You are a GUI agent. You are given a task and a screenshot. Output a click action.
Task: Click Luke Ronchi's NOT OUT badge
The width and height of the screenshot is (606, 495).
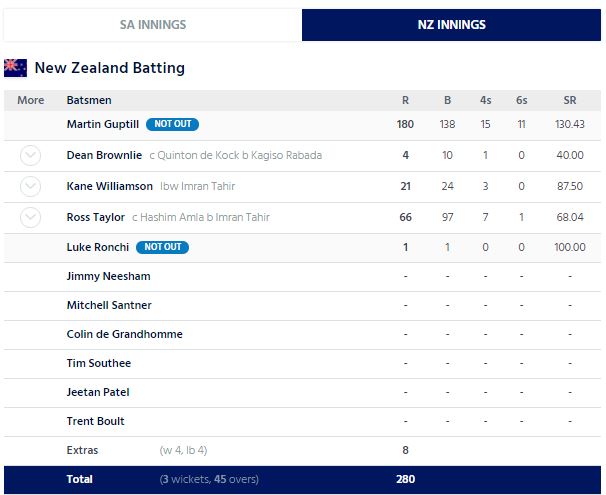coord(160,247)
